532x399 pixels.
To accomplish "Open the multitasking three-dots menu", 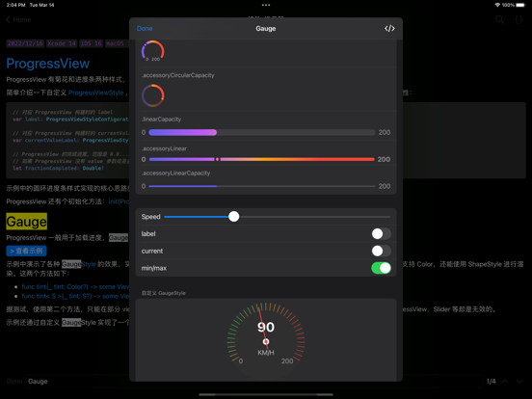I will pyautogui.click(x=266, y=5).
